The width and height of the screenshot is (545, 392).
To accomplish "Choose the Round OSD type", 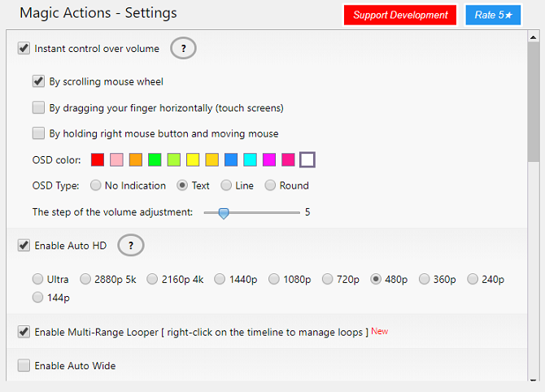I will tap(271, 185).
